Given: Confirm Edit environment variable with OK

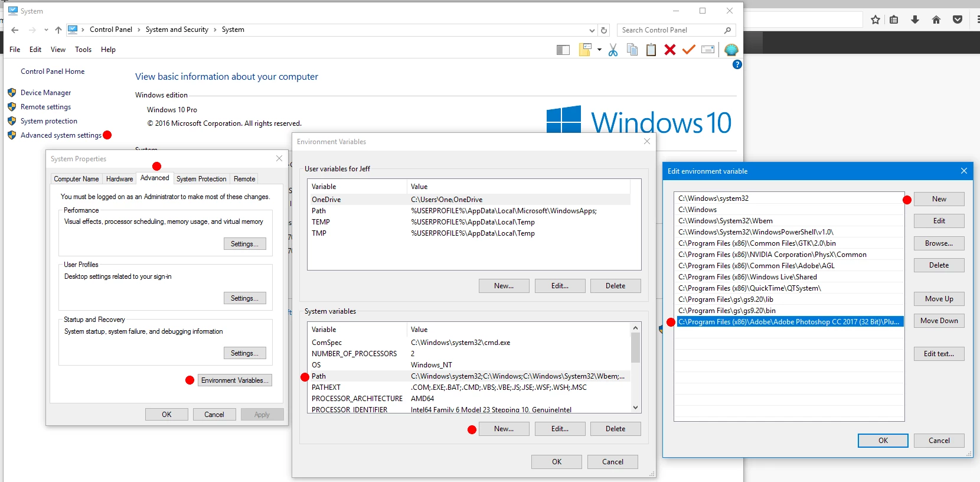Looking at the screenshot, I should tap(883, 441).
